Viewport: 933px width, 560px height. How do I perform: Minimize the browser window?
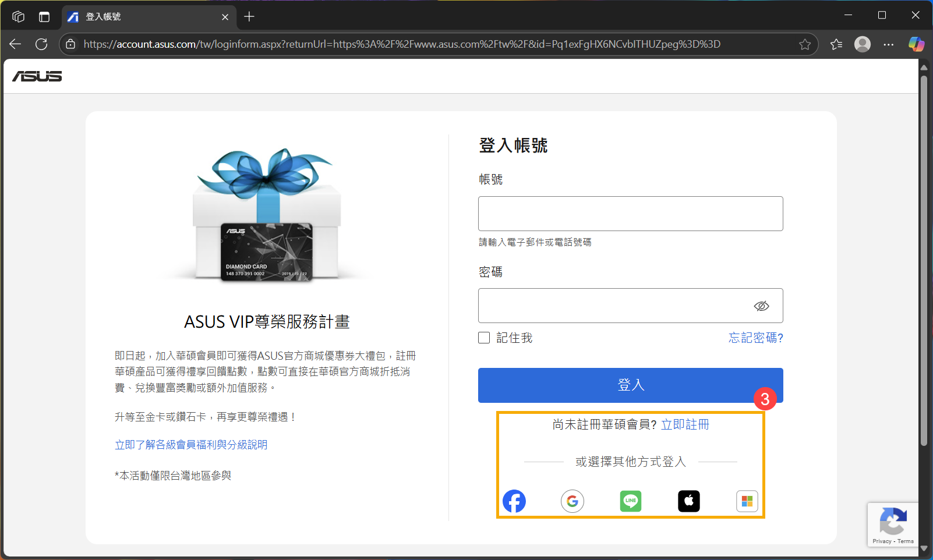pos(849,15)
